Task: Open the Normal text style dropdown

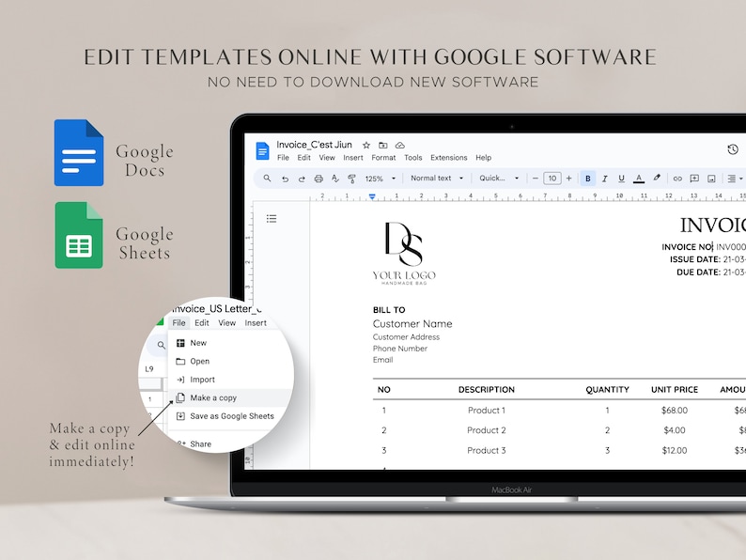Action: 437,178
